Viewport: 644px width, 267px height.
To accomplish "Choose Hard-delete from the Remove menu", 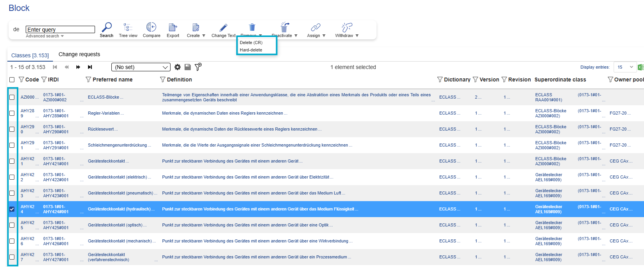I will (x=251, y=50).
